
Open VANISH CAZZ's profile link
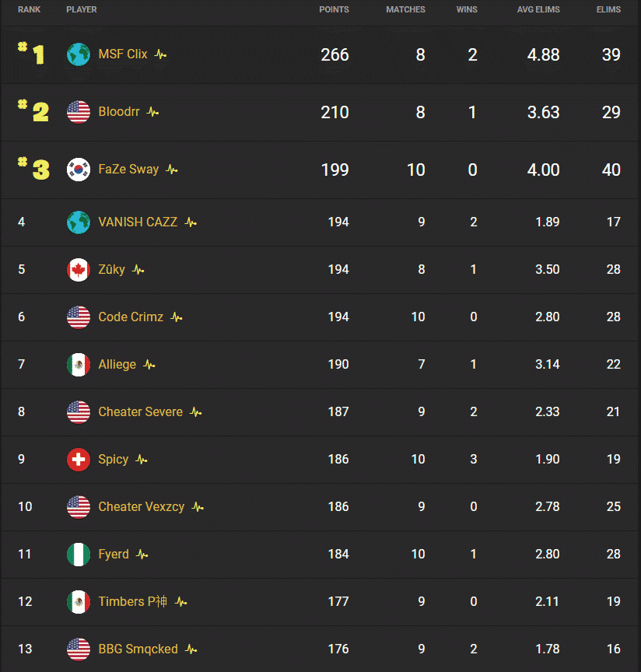(138, 222)
